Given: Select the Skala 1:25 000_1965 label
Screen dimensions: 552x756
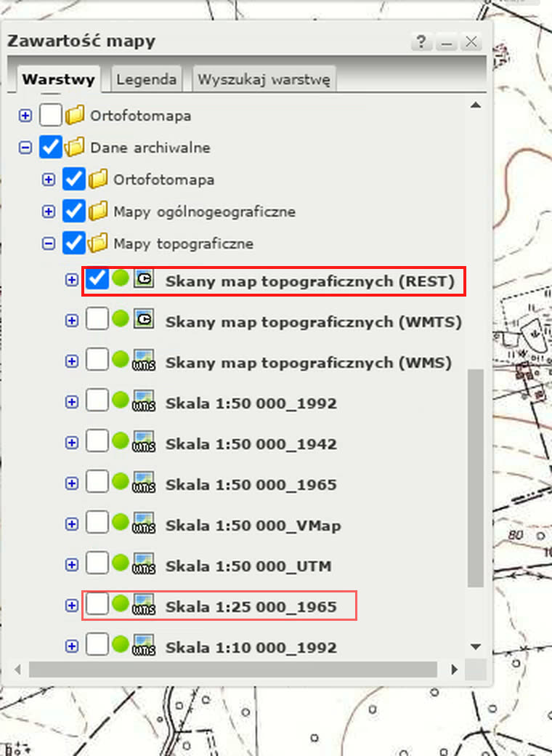Looking at the screenshot, I should (251, 607).
